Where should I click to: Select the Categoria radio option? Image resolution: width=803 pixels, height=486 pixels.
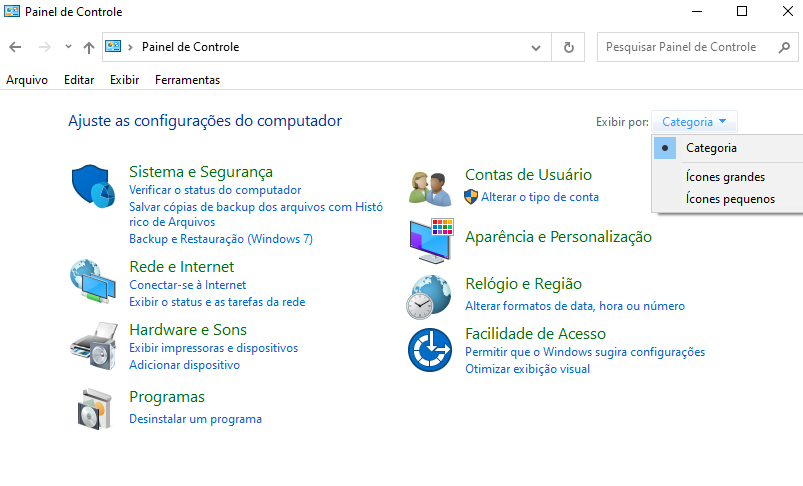665,148
